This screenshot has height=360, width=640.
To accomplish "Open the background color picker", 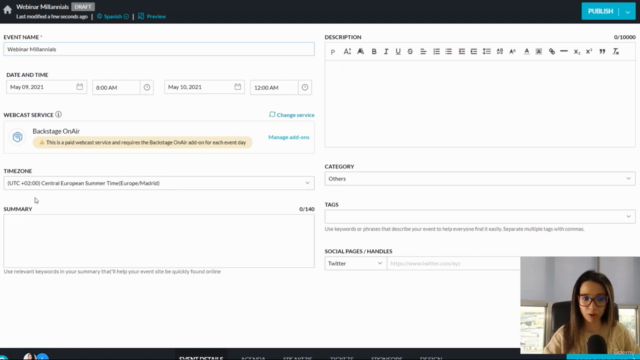I will (x=539, y=51).
